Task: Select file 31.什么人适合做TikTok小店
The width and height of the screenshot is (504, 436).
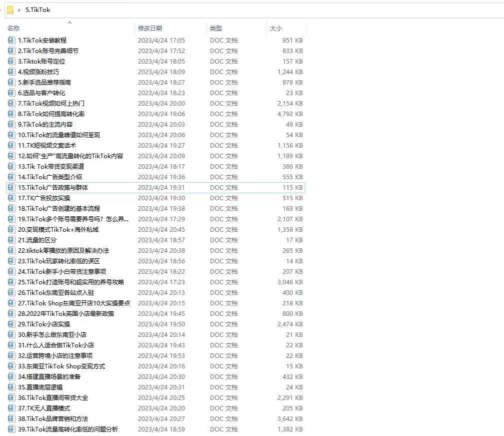Action: [x=56, y=345]
